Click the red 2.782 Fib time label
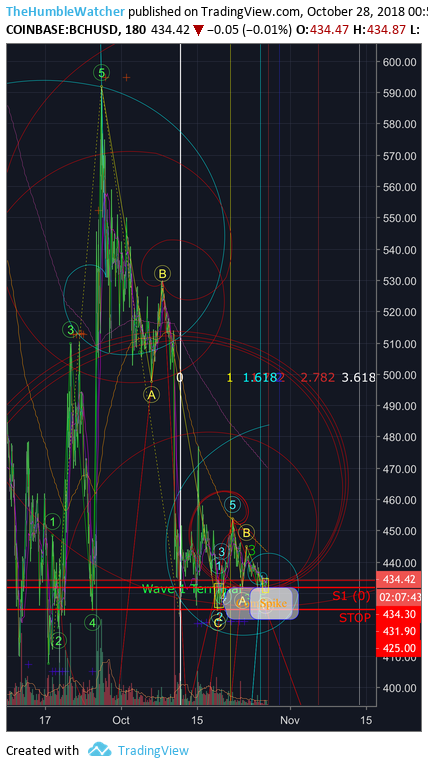Screen dimensions: 428x768 point(318,377)
